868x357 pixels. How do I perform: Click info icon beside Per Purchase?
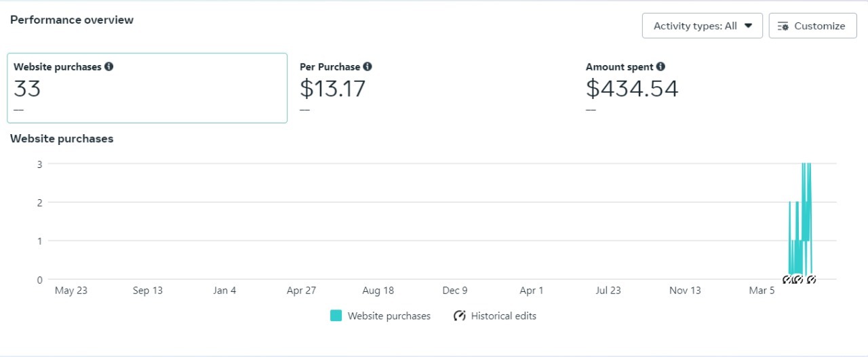point(368,67)
